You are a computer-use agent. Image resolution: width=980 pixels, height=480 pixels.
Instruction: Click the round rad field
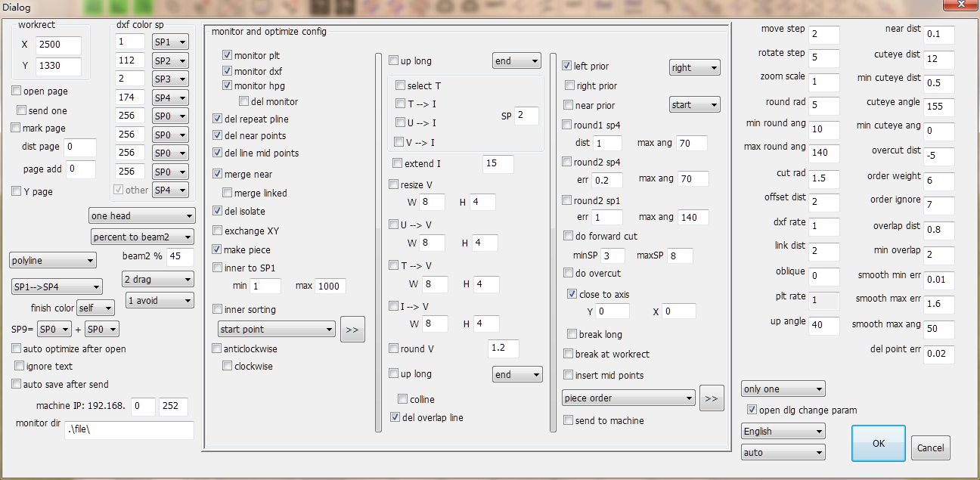(x=823, y=105)
